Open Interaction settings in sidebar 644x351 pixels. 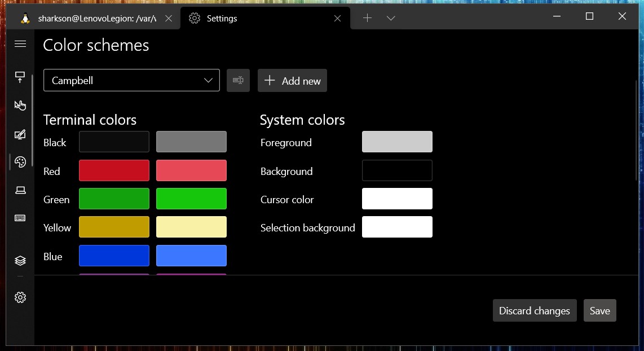coord(20,106)
